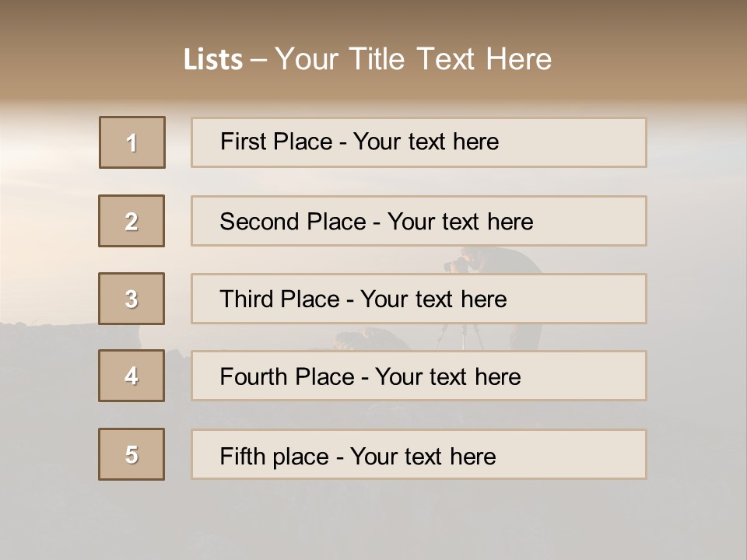Click the word 'Fourth' in row four
747x560 pixels.
tap(255, 376)
